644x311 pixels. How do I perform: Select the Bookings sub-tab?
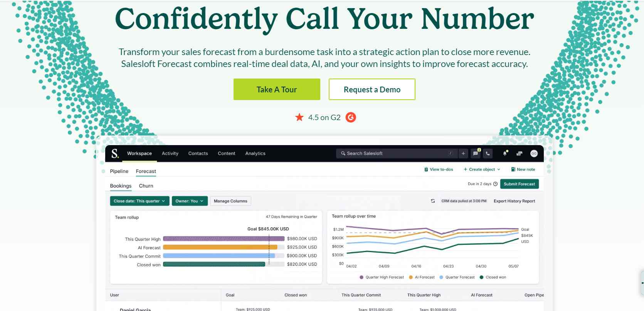point(121,186)
